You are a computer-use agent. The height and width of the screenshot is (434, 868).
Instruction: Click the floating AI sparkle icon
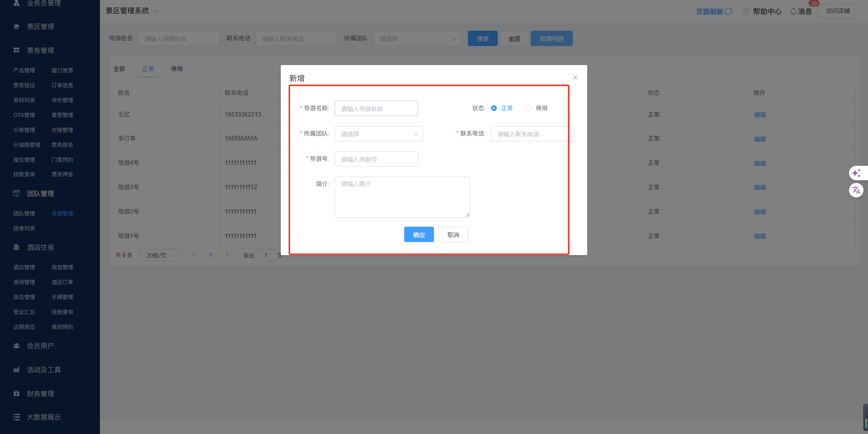(x=856, y=173)
